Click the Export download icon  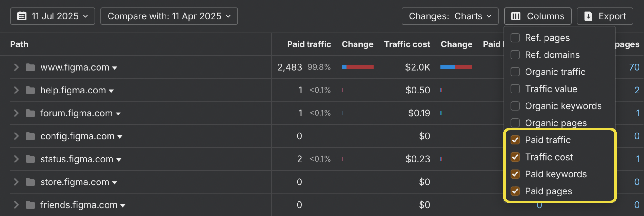pyautogui.click(x=588, y=16)
